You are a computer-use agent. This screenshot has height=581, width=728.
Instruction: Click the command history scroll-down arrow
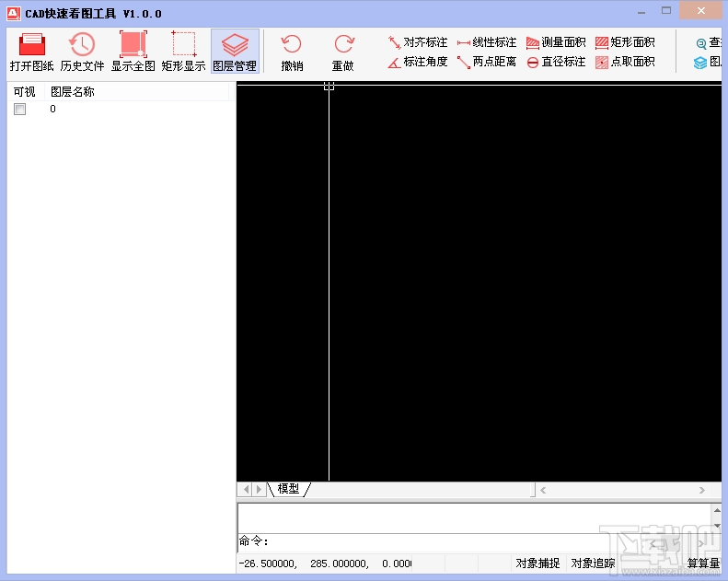point(717,526)
